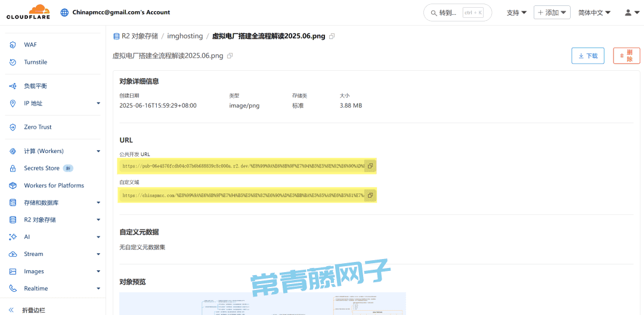Click the 自定义域 URL text field
Image resolution: width=644 pixels, height=315 pixels.
point(242,195)
